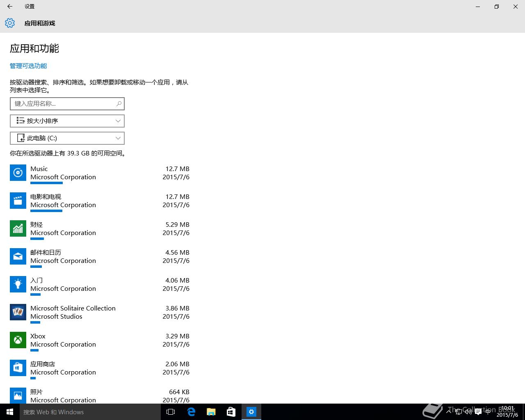Click the settings gear icon beside 应用和游戏

point(10,23)
